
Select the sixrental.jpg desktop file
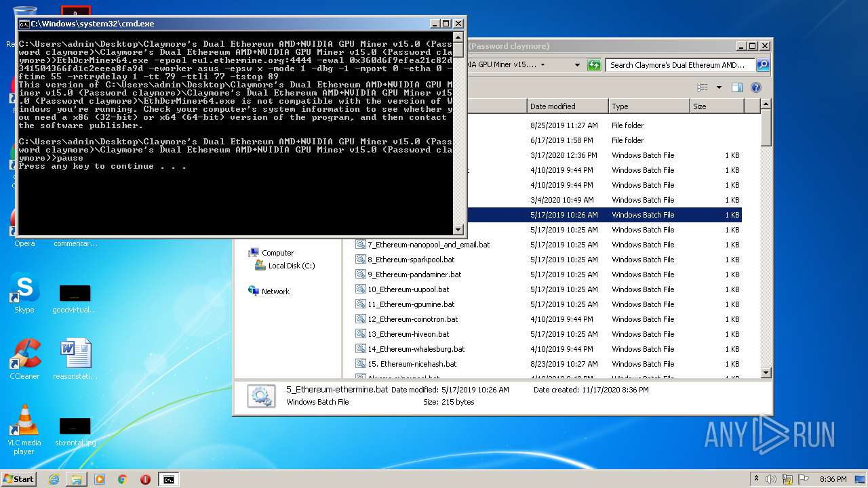75,432
